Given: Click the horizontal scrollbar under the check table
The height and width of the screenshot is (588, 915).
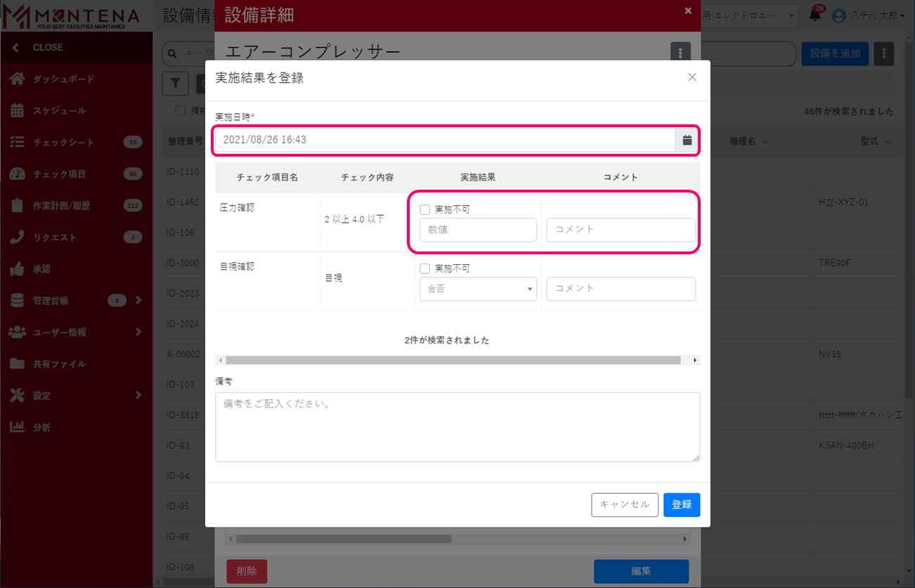Looking at the screenshot, I should point(453,360).
